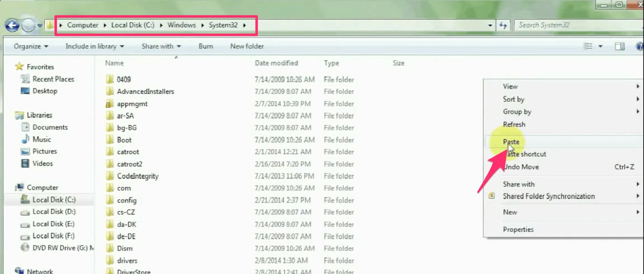Click the Back navigation arrow button
The width and height of the screenshot is (644, 274).
pyautogui.click(x=12, y=26)
